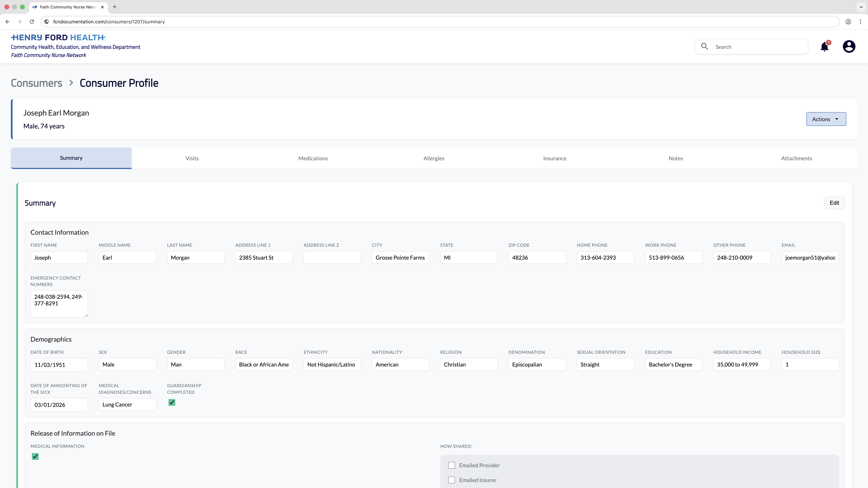Click the Race field Black or African American
The width and height of the screenshot is (868, 488).
(264, 364)
